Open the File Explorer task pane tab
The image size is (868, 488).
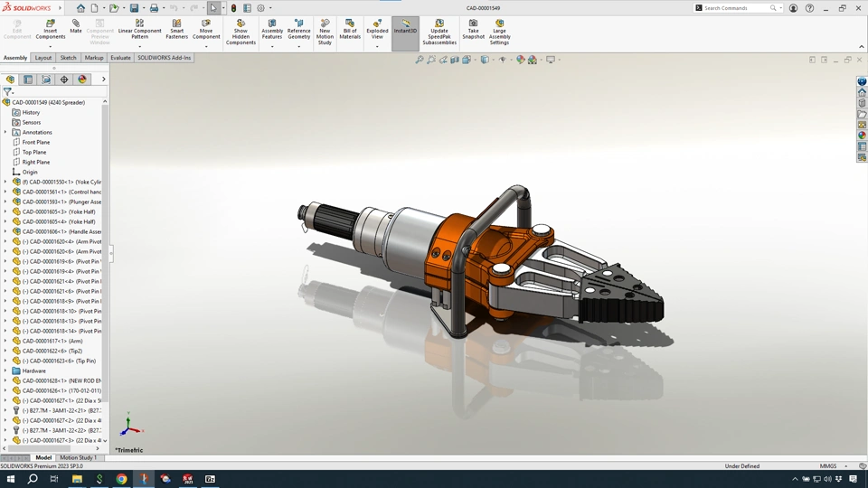click(862, 114)
